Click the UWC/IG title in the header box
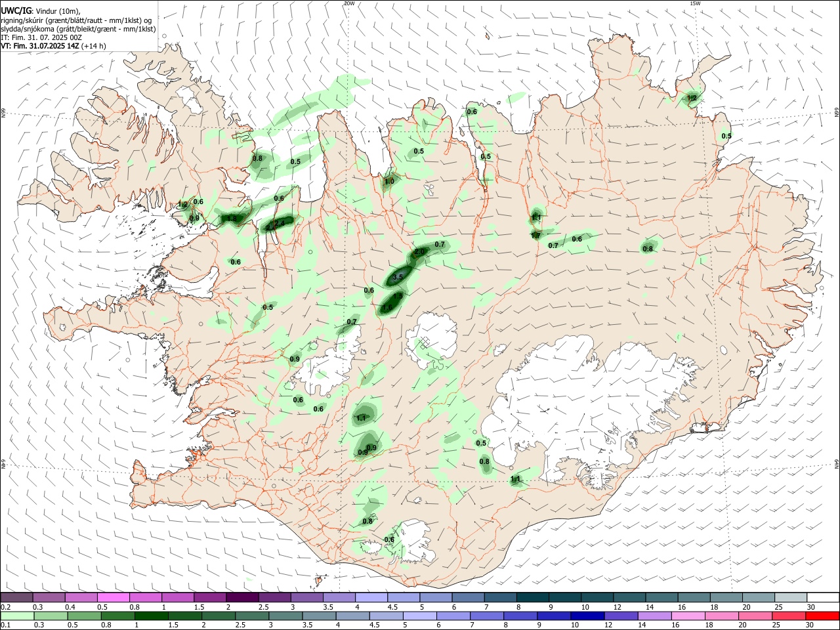840x630 pixels. (x=16, y=11)
